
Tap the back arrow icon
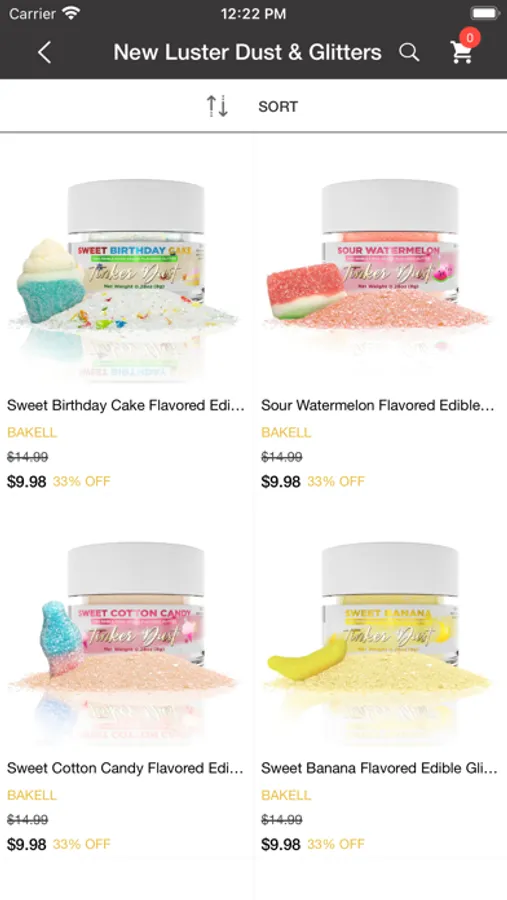(44, 53)
